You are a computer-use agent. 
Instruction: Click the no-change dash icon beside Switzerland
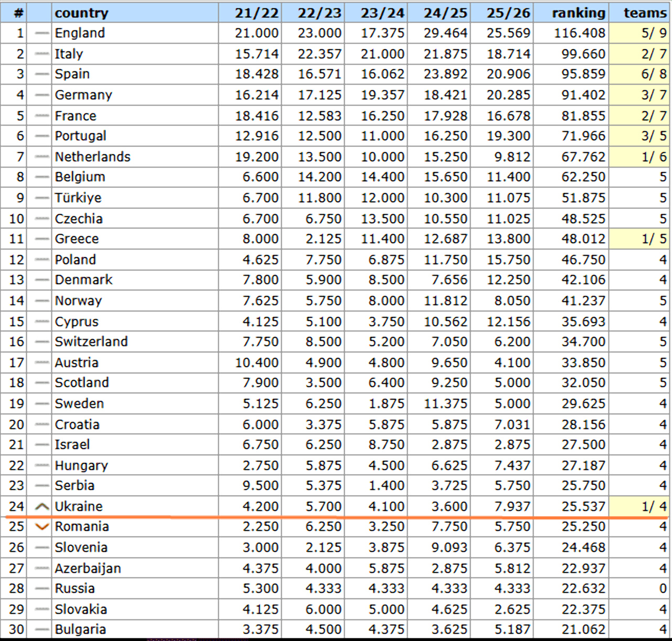(x=41, y=342)
